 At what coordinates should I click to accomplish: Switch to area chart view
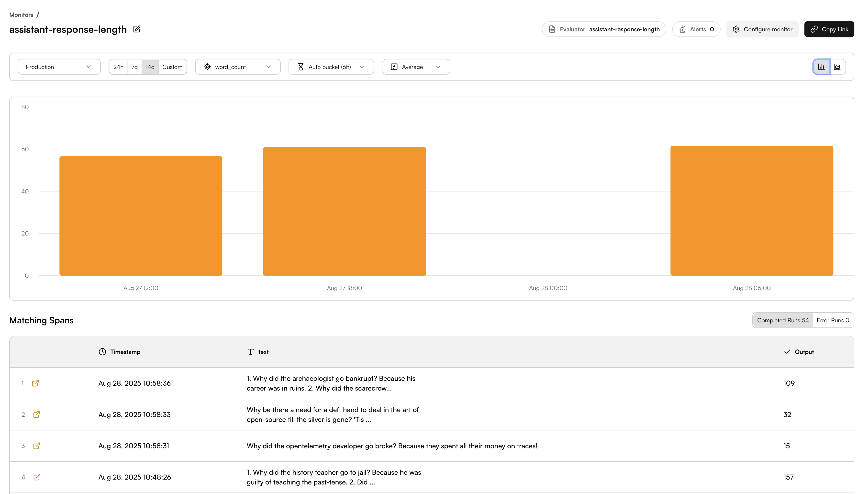click(x=837, y=67)
